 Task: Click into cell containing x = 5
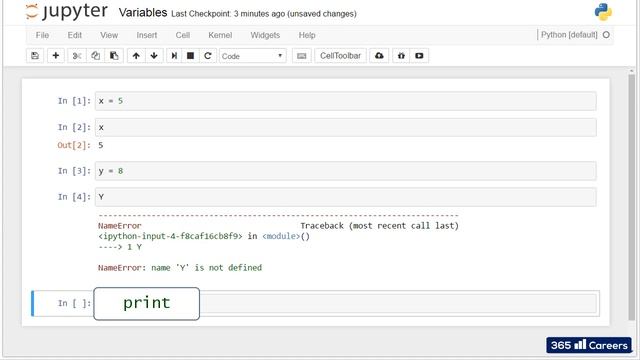point(345,101)
